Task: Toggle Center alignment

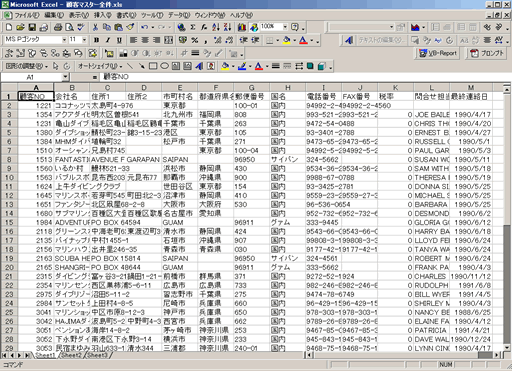Action: 145,40
